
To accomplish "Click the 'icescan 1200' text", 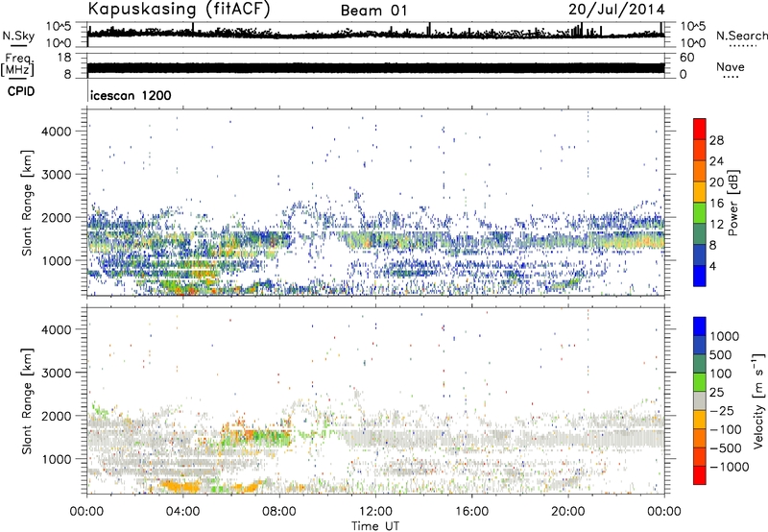I will [131, 95].
